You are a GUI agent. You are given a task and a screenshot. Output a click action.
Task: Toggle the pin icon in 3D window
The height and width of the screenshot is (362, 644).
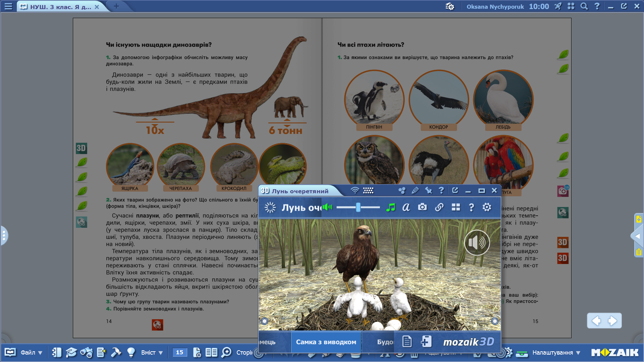tap(428, 191)
